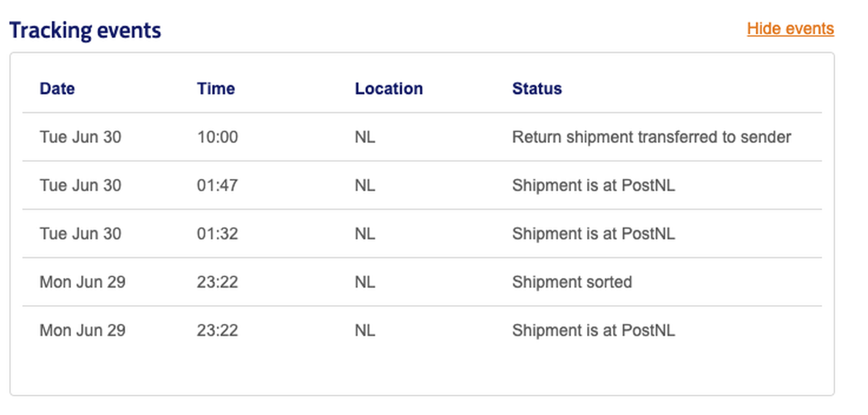Click 'Shipment is at PostNL' at 01:32
The image size is (868, 415).
[593, 234]
